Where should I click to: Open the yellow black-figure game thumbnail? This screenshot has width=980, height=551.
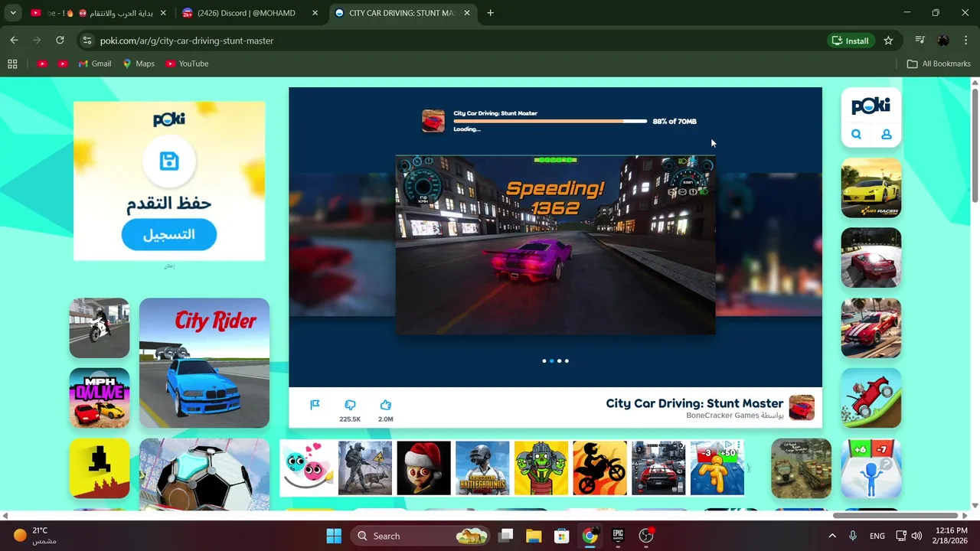tap(100, 468)
